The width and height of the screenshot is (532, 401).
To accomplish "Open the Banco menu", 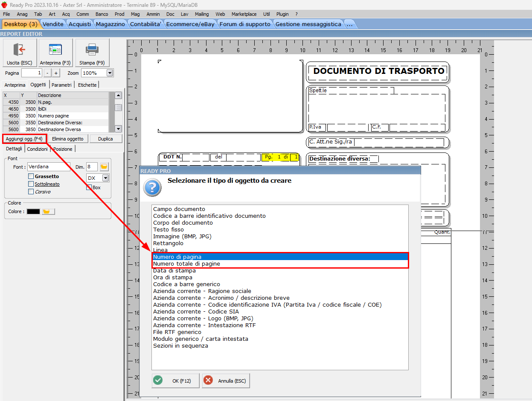I will tap(102, 14).
